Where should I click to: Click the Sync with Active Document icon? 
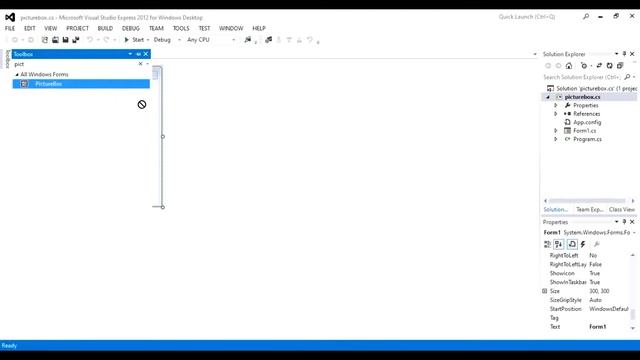point(599,66)
